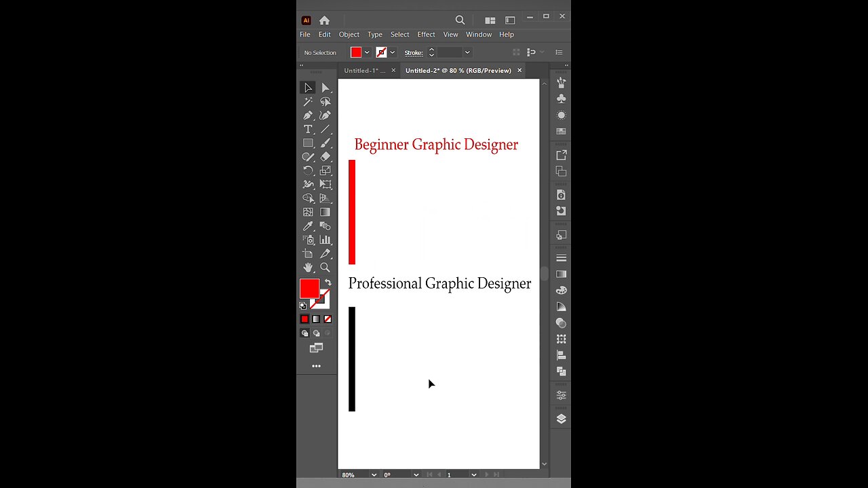Click the Stroke label link

click(414, 53)
